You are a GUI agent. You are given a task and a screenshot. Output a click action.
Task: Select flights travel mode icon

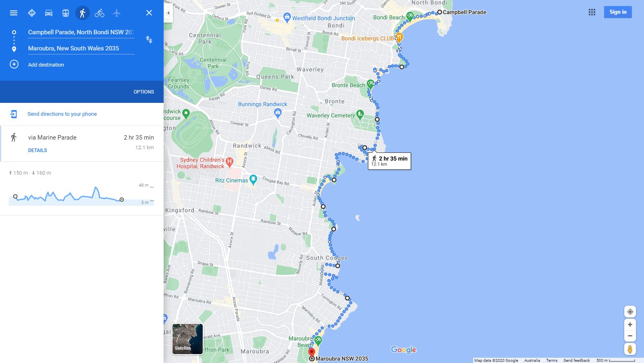coord(116,13)
